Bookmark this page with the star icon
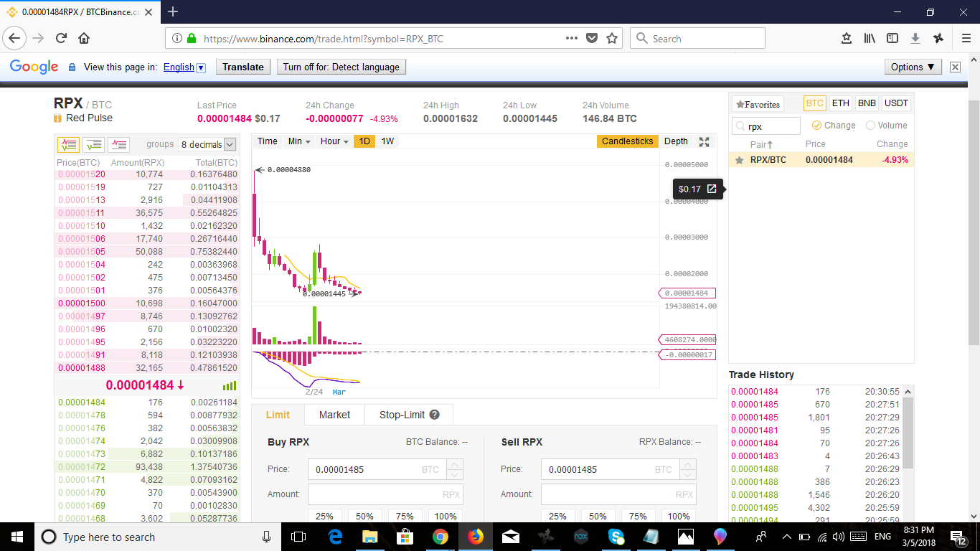The image size is (980, 551). [612, 38]
